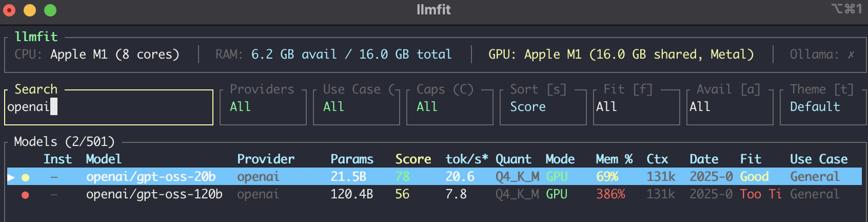The image size is (868, 222).
Task: Click the green zoom window button
Action: click(x=50, y=10)
